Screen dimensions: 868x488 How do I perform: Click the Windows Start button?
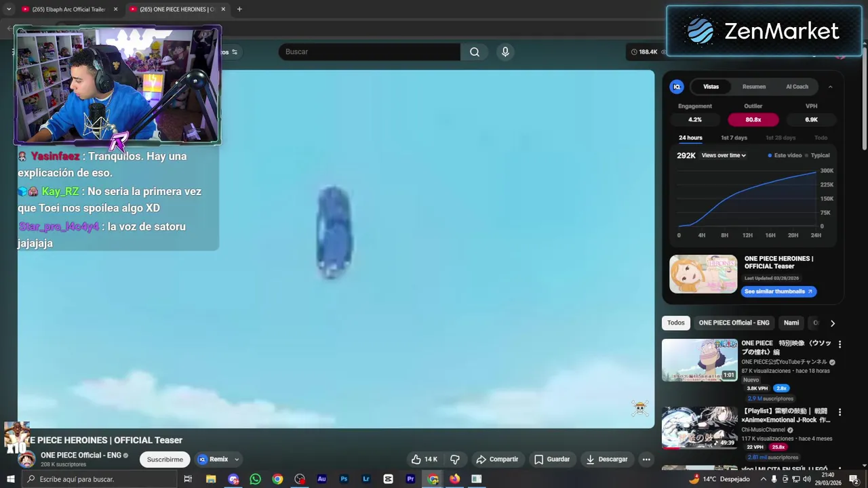[x=10, y=479]
